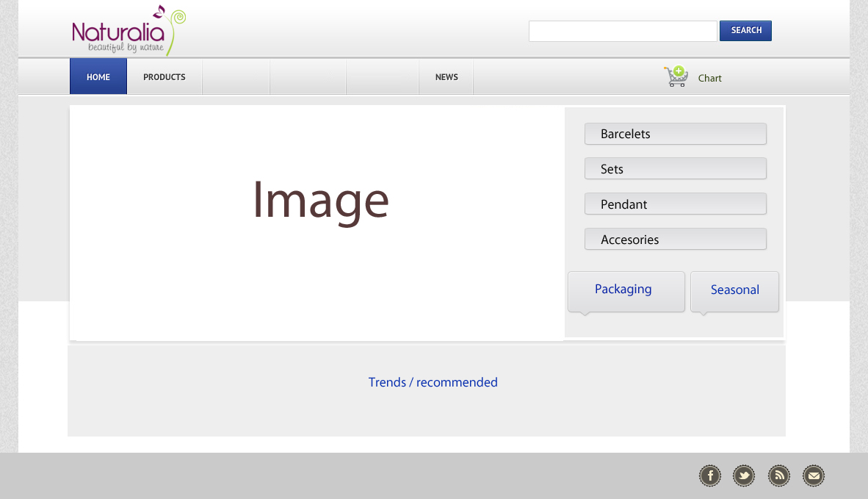Screen dimensions: 868x499
Task: Click the email envelope icon
Action: pos(814,476)
